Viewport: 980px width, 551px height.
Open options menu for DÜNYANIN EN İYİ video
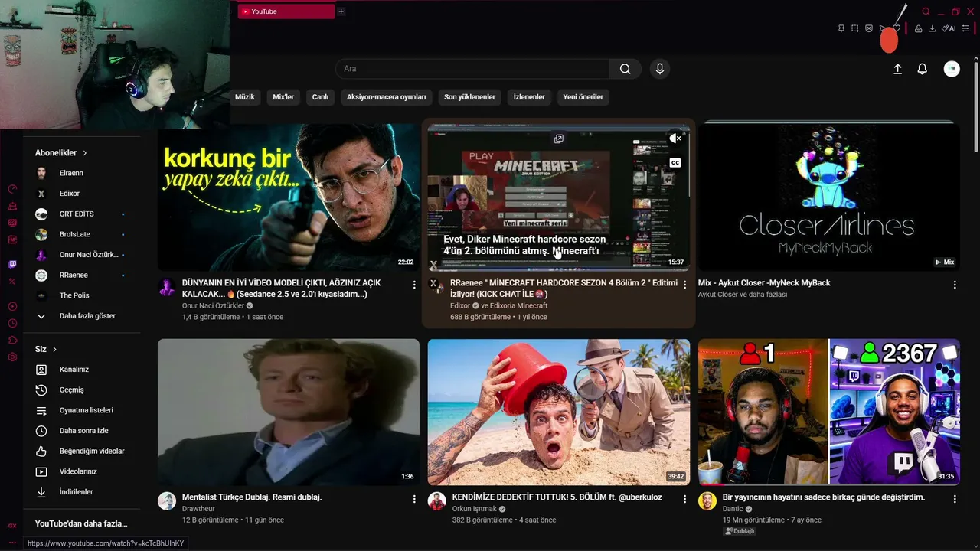[x=414, y=285]
